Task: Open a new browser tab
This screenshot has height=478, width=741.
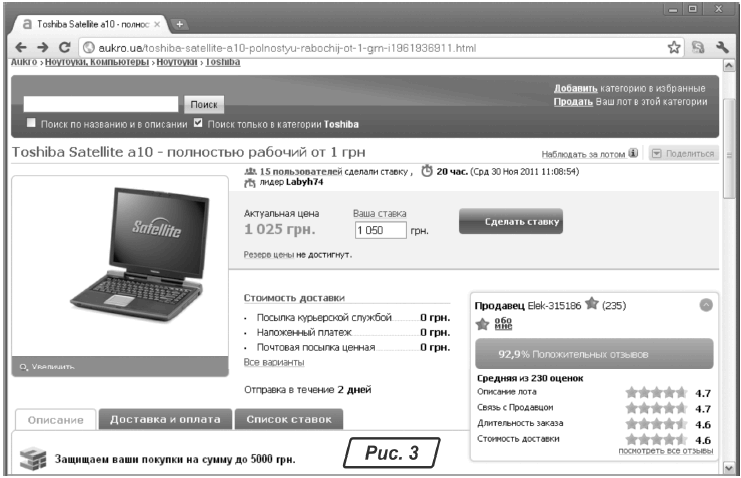Action: 180,22
